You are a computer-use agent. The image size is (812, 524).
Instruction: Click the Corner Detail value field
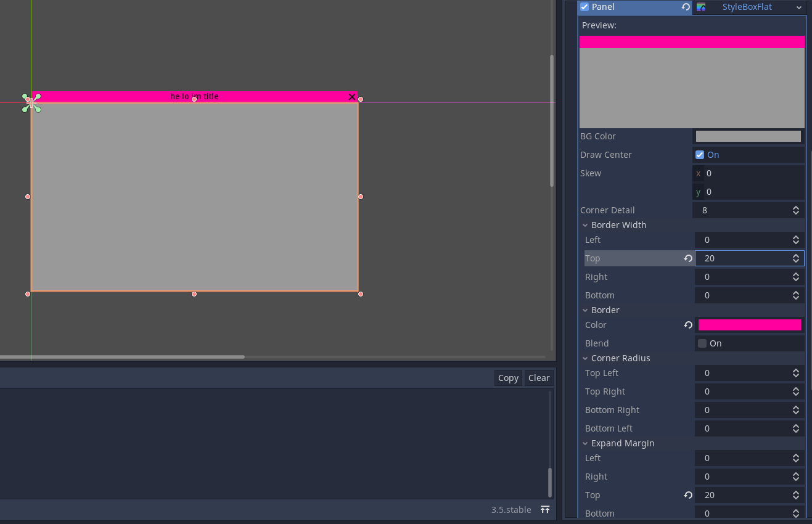click(x=743, y=210)
